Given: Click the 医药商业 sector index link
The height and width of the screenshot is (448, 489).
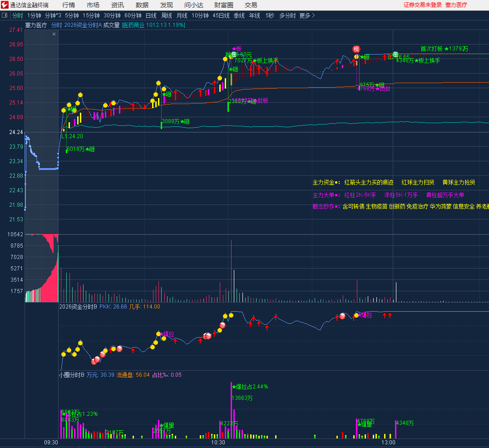Looking at the screenshot, I should (133, 25).
